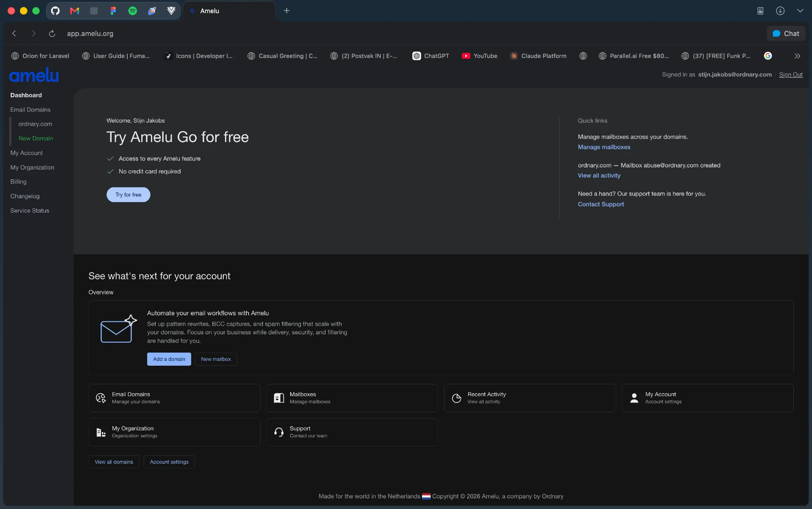Select the Amelu browser tab

coord(229,11)
